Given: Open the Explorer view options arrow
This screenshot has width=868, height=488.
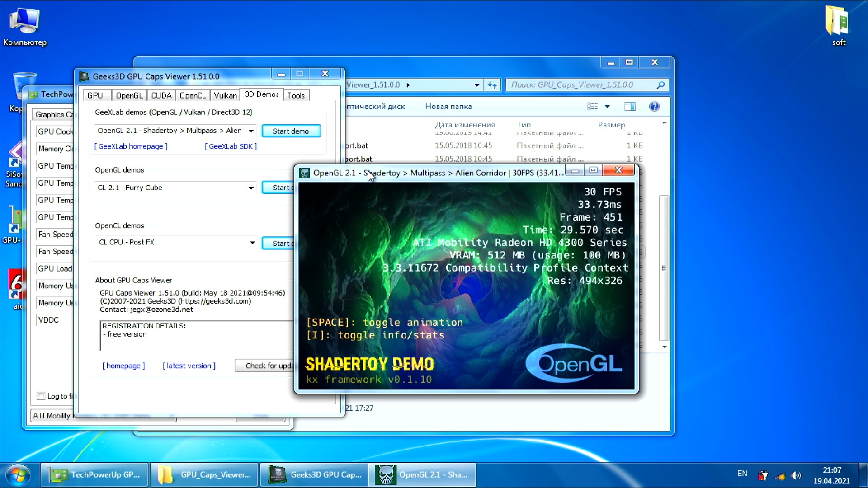Looking at the screenshot, I should tap(607, 107).
